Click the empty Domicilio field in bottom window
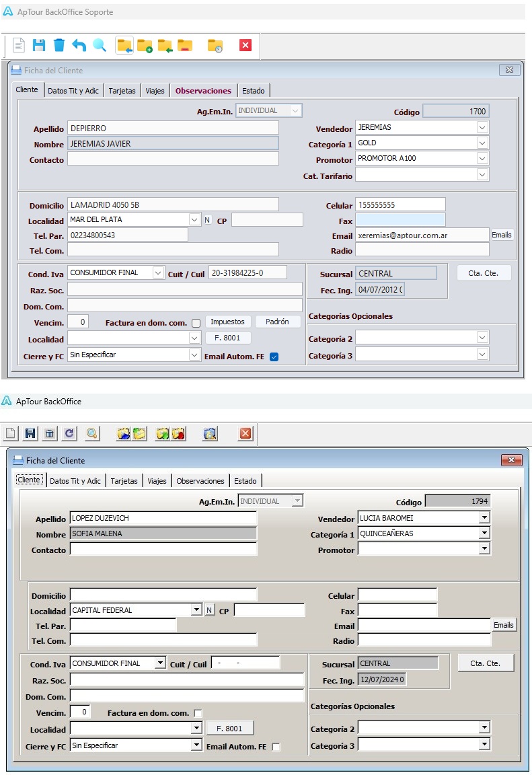This screenshot has width=532, height=775. pos(163,595)
